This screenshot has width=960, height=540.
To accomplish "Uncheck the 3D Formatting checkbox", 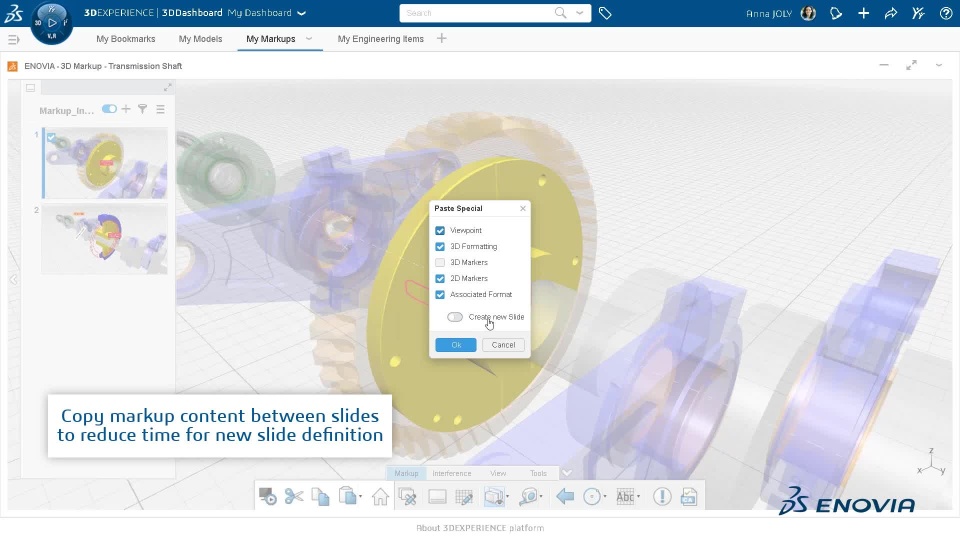I will click(x=440, y=247).
